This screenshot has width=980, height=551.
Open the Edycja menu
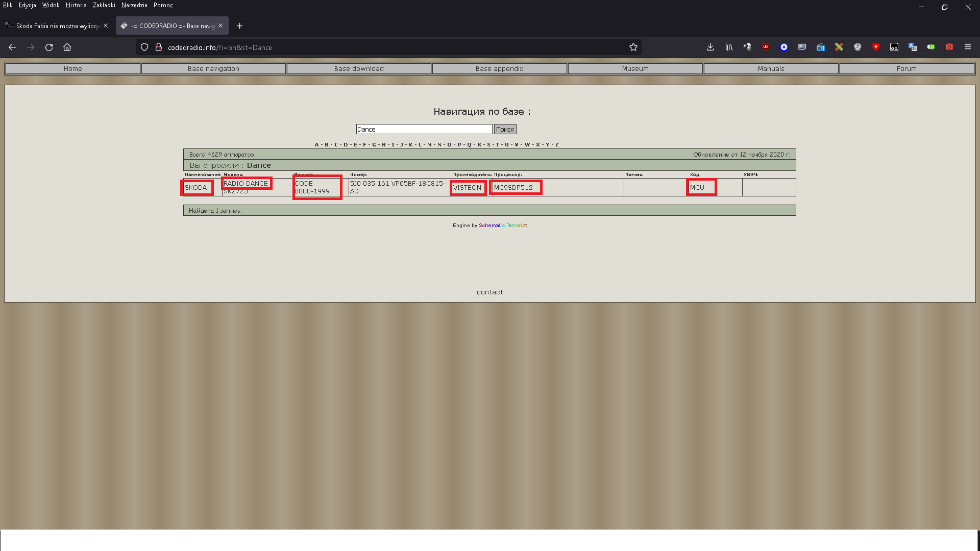click(28, 5)
